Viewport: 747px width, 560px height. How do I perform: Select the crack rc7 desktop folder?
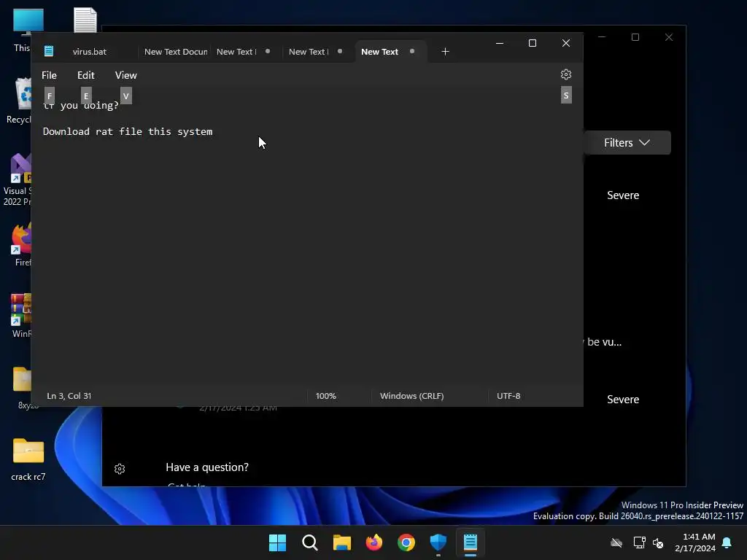click(x=28, y=458)
